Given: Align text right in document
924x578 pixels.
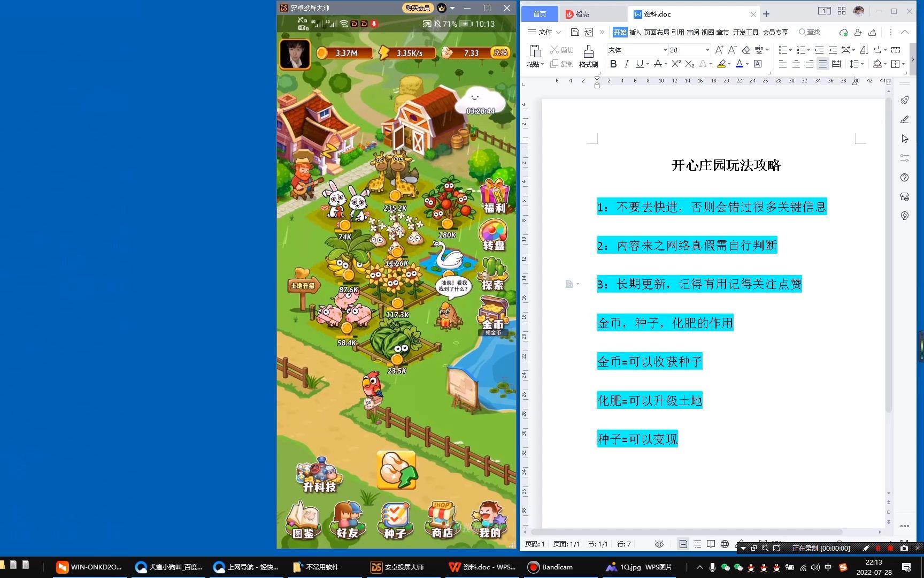Looking at the screenshot, I should pyautogui.click(x=809, y=64).
